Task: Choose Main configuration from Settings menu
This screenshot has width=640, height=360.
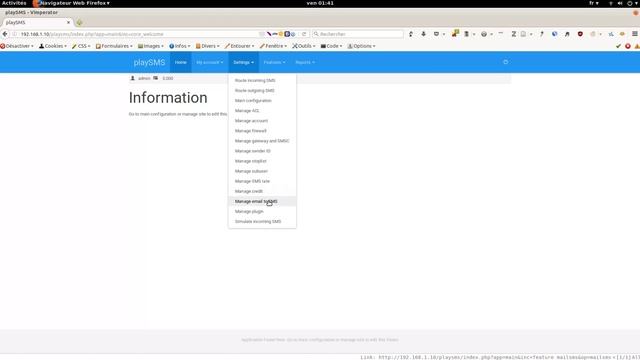Action: tap(262, 101)
